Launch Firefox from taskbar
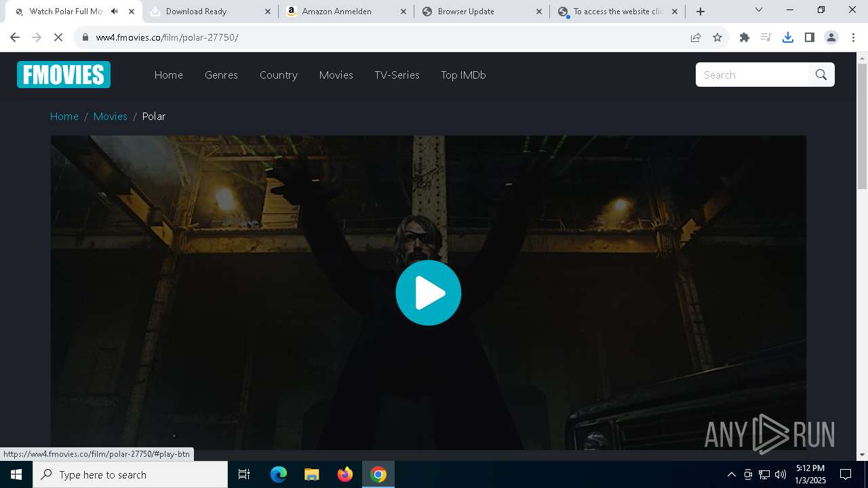This screenshot has height=488, width=868. coord(345,474)
